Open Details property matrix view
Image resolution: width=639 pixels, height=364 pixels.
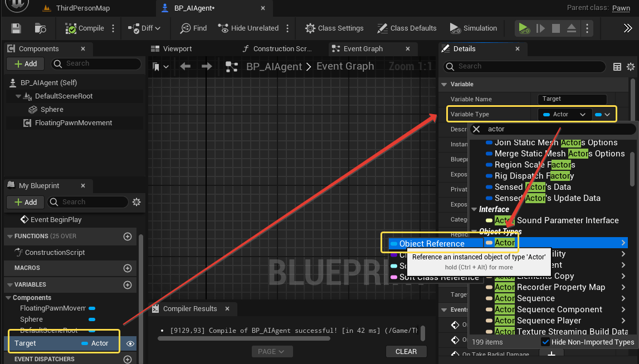617,66
